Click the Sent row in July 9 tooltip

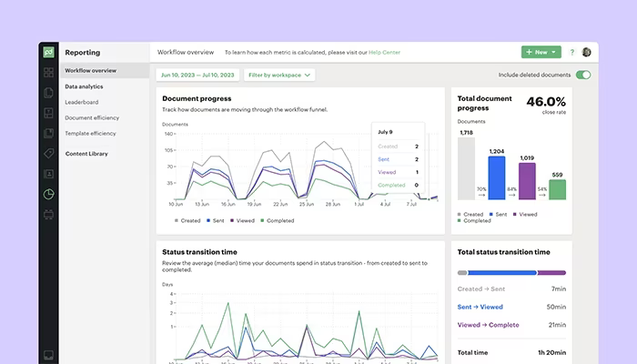(399, 159)
